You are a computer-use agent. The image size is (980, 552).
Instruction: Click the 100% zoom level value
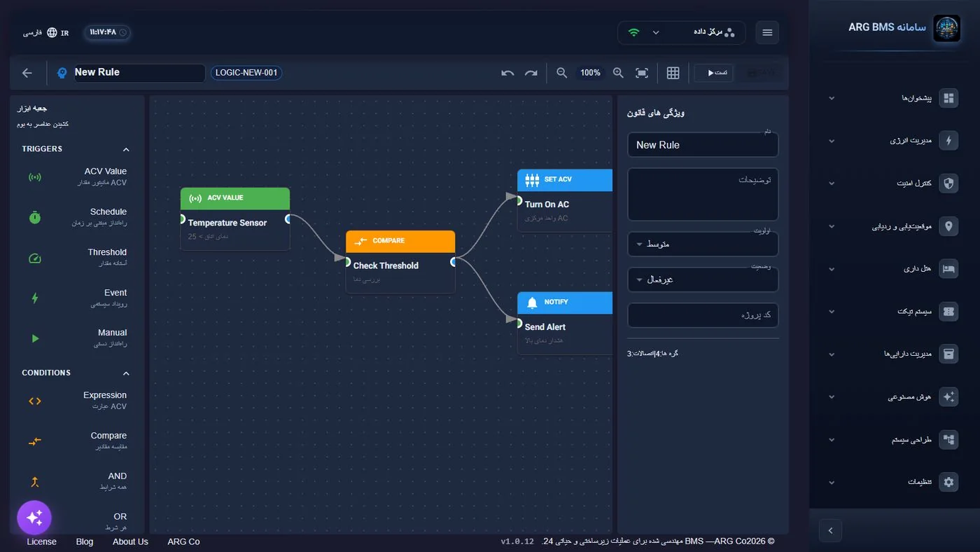[590, 73]
